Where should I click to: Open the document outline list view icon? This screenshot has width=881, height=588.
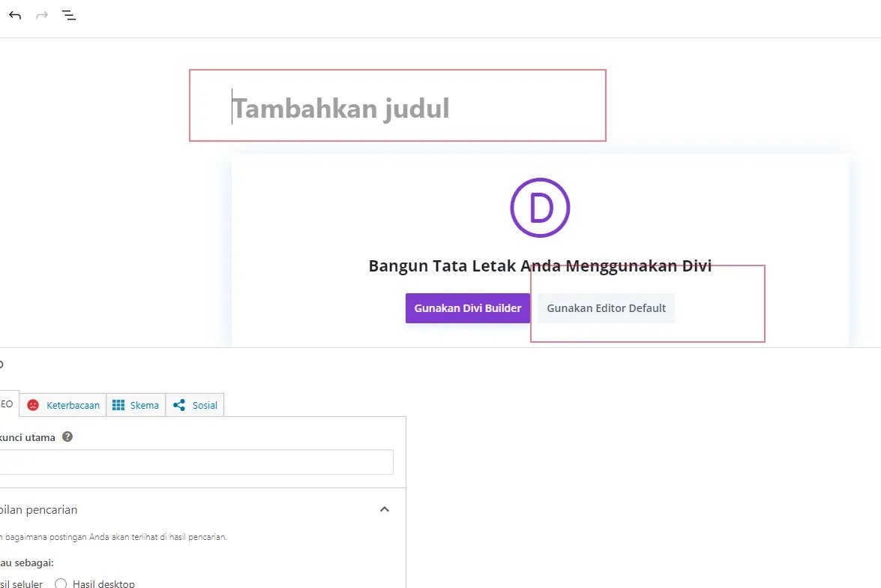tap(68, 15)
